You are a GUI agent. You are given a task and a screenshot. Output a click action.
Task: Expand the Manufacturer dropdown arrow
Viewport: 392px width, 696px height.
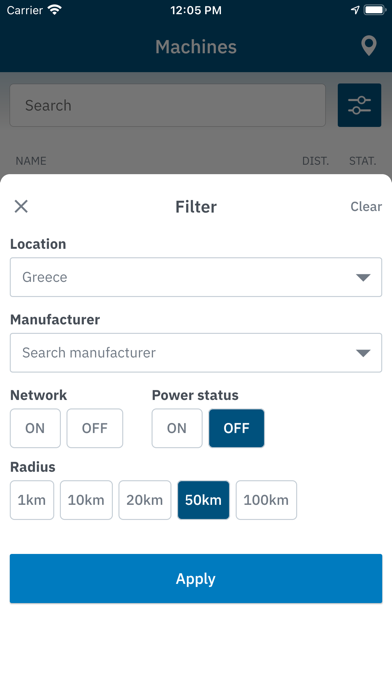363,353
